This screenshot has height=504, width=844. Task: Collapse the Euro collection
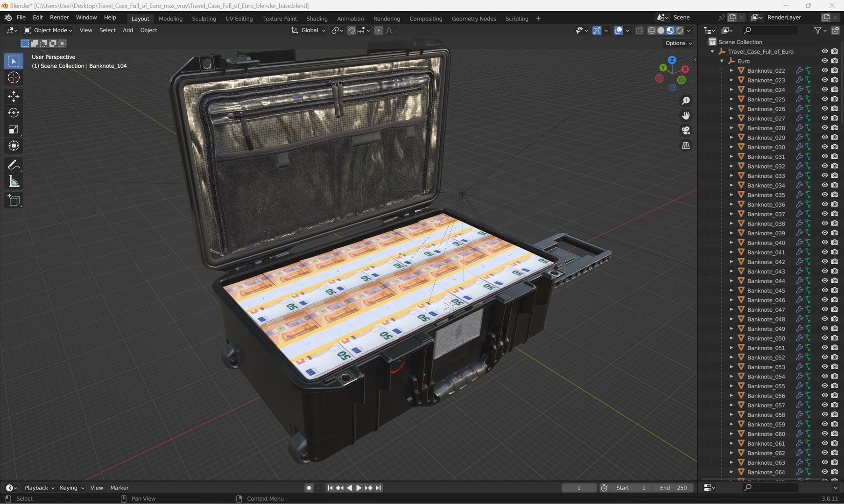coord(722,61)
